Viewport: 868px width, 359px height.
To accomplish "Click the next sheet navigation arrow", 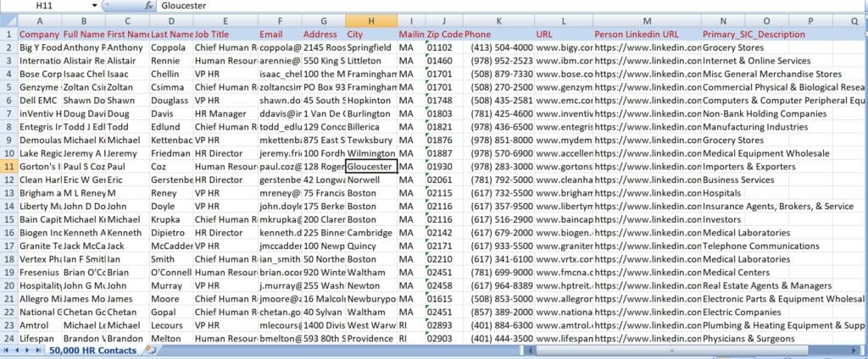I will click(x=29, y=350).
